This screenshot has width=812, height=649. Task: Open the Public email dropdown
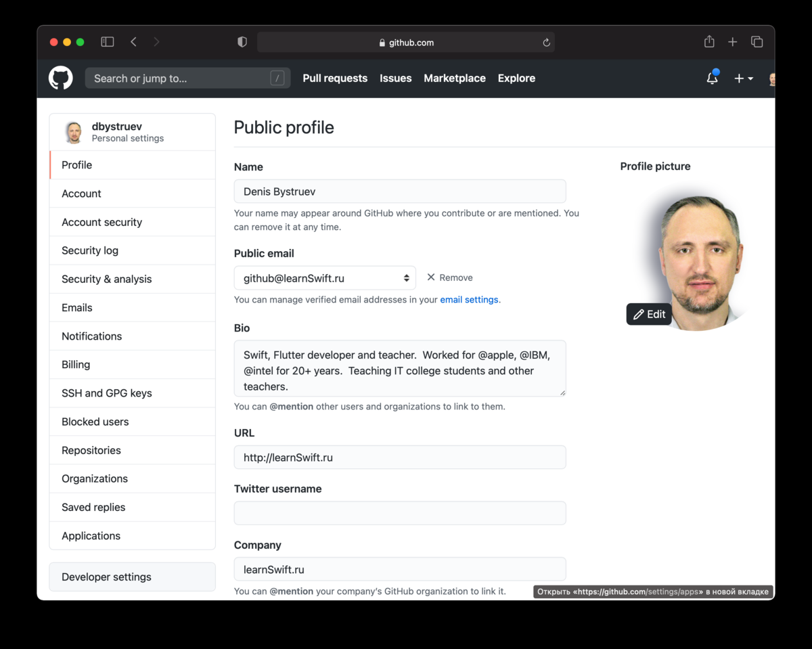[x=325, y=278]
